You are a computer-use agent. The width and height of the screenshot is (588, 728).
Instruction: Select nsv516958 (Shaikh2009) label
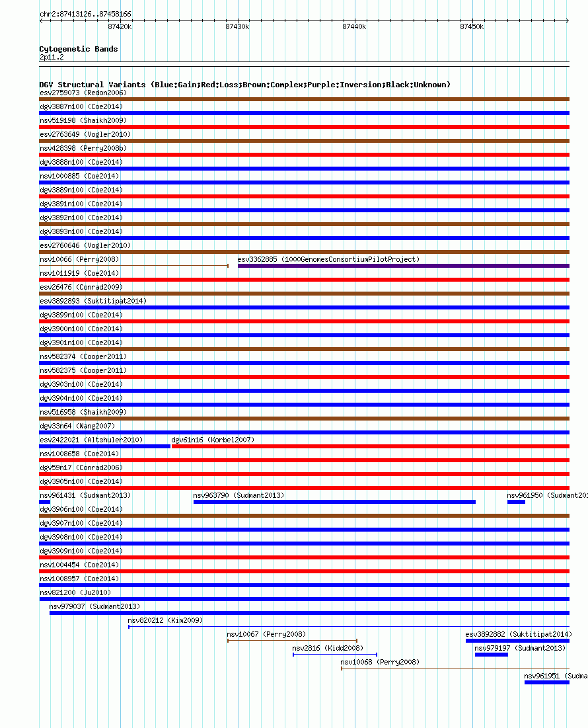(x=83, y=413)
